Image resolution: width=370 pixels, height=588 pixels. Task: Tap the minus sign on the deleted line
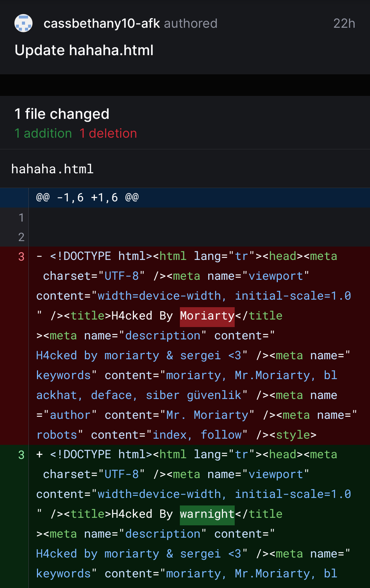tap(40, 256)
